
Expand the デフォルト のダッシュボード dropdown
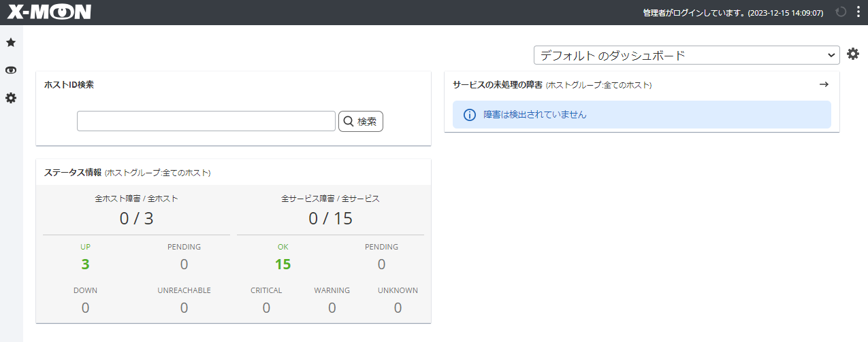pos(686,55)
